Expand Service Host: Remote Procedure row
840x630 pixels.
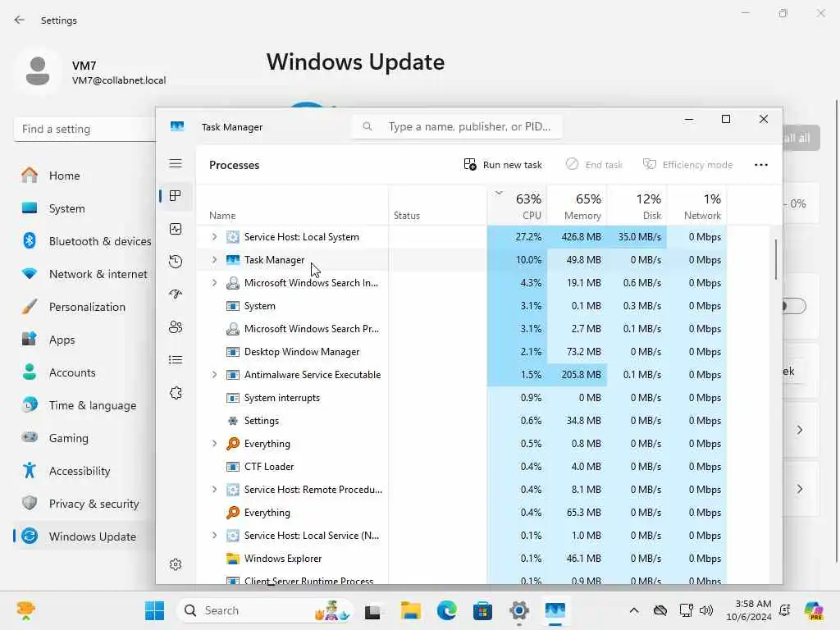214,490
